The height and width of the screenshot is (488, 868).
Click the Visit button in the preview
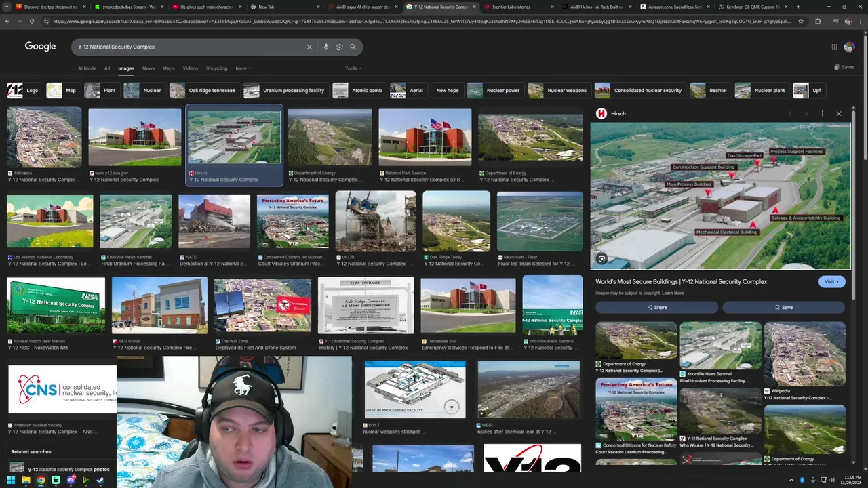point(831,282)
